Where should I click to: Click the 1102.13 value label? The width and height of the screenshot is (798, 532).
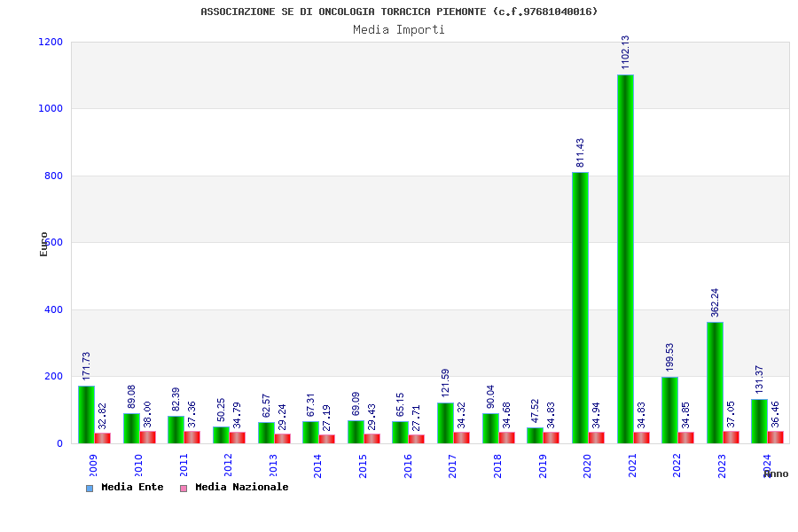coord(625,52)
